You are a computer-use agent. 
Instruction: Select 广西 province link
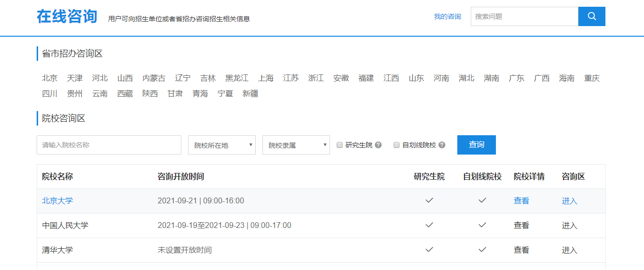[x=542, y=78]
